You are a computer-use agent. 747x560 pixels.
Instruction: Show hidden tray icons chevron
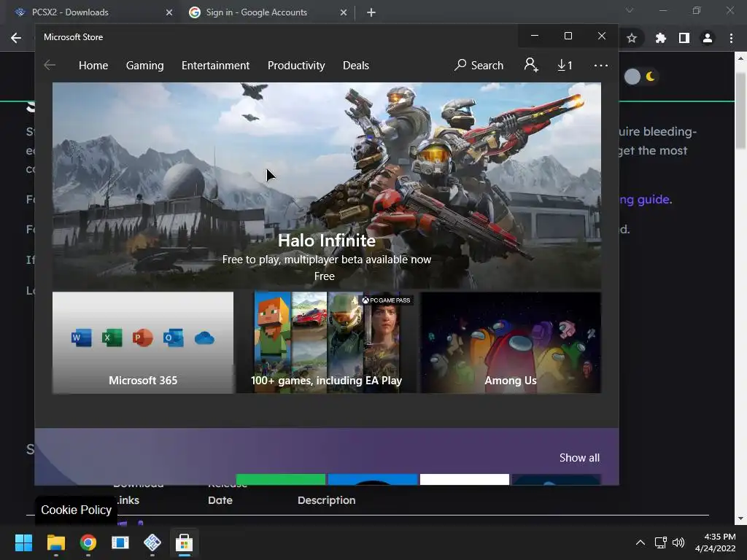pyautogui.click(x=640, y=542)
